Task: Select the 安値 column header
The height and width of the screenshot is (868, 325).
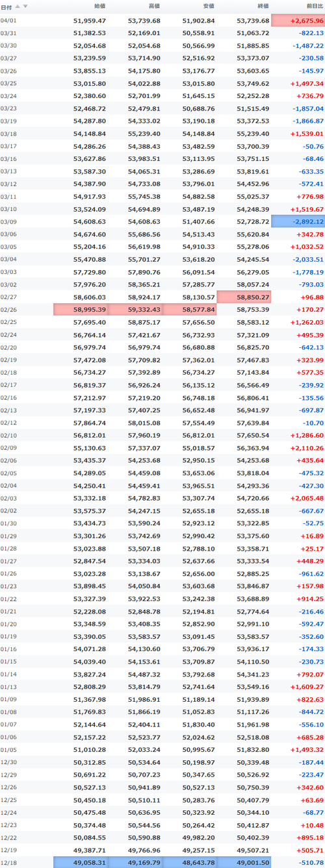Action: coord(208,6)
